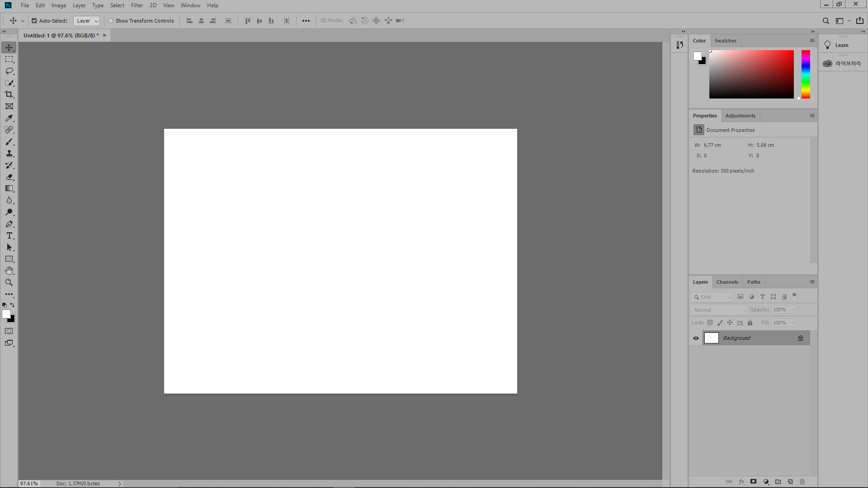Open the Auto-Select Layer dropdown

[x=86, y=21]
